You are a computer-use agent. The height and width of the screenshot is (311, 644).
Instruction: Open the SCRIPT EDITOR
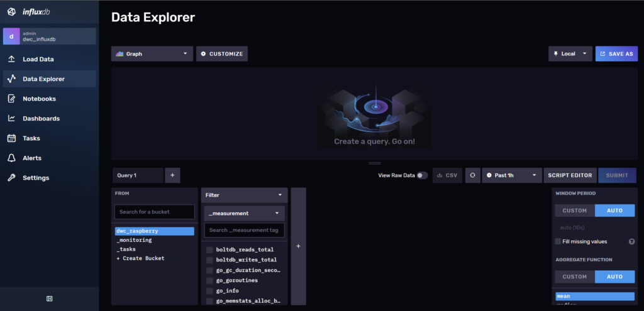click(x=570, y=175)
